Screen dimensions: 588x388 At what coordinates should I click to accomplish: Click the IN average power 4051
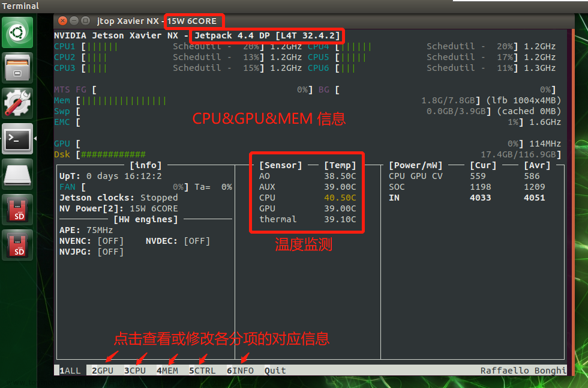pos(535,198)
